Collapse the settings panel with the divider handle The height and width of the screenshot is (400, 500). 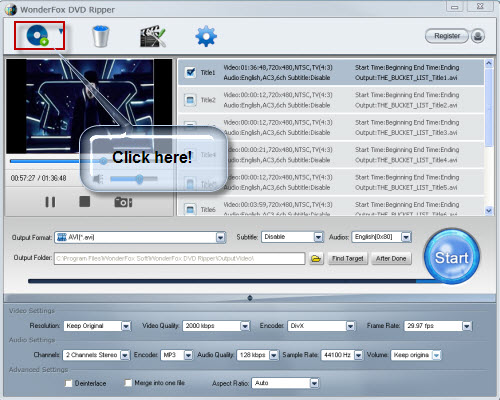pyautogui.click(x=250, y=298)
